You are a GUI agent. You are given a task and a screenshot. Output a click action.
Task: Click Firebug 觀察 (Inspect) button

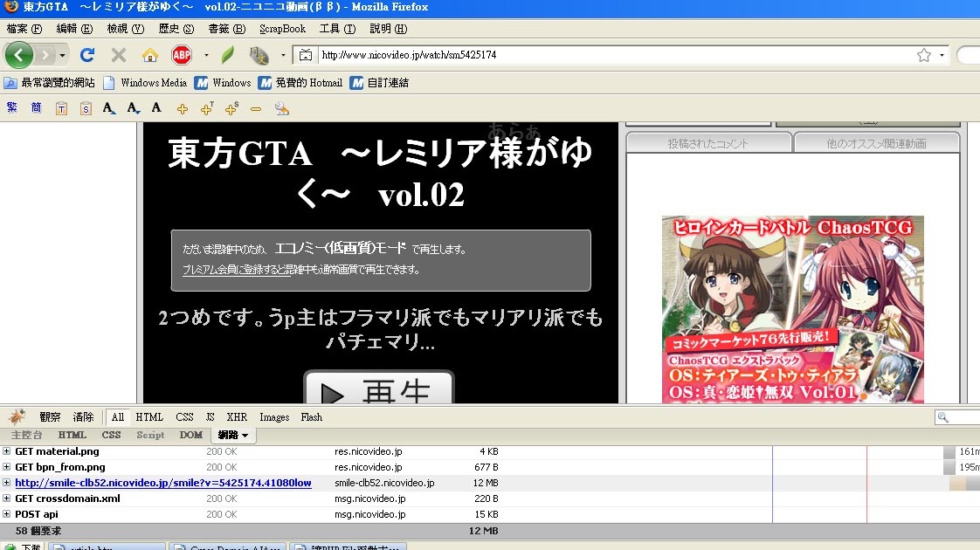pos(50,417)
